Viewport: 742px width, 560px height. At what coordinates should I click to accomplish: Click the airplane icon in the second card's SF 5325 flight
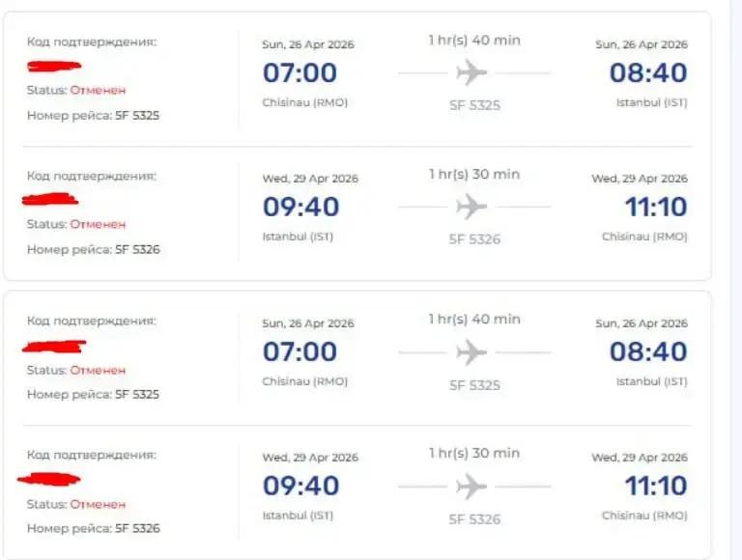point(471,352)
